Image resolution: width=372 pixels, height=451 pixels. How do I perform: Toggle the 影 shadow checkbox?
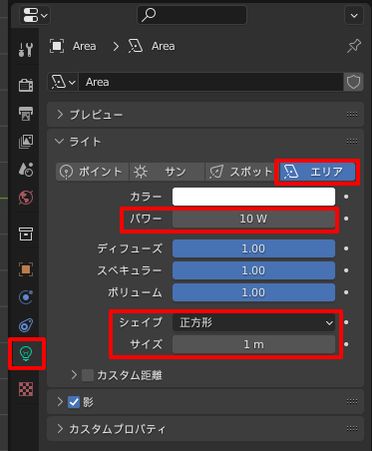point(74,402)
